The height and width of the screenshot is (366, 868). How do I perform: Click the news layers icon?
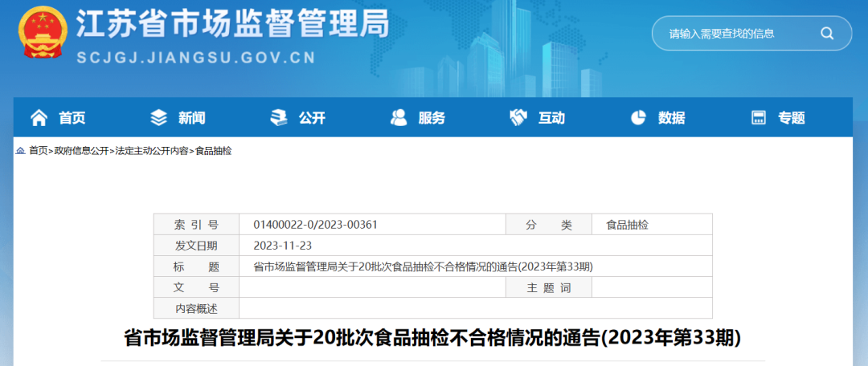158,117
